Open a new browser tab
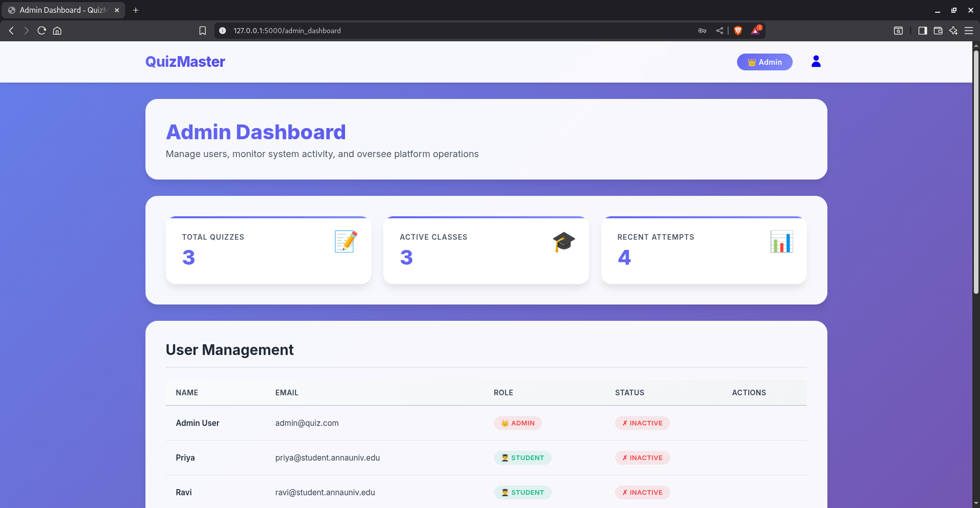 [x=136, y=10]
